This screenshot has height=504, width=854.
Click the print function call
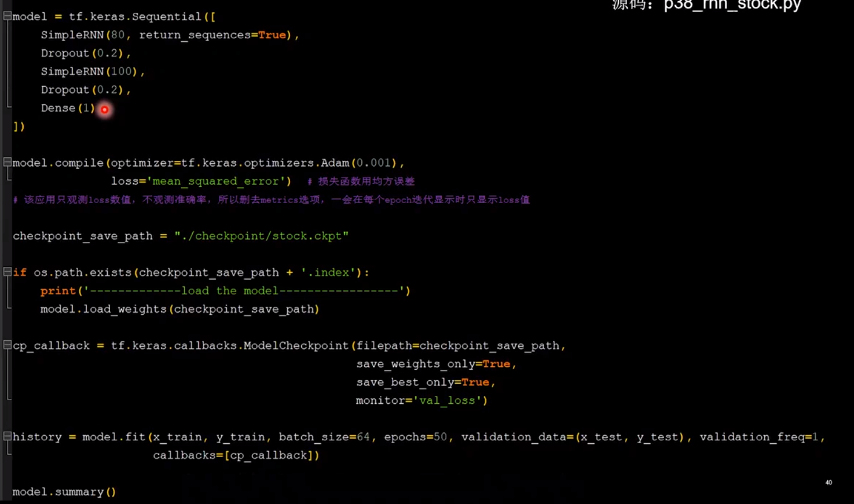[x=58, y=291]
